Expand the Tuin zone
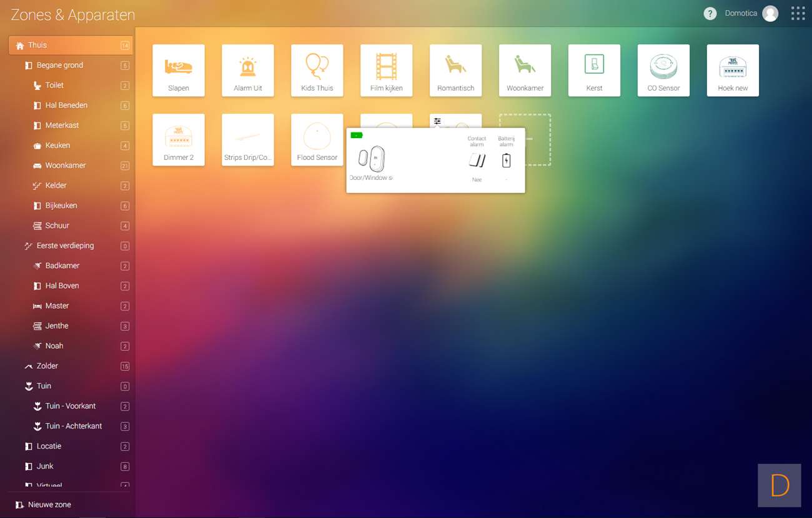812x518 pixels. 44,386
